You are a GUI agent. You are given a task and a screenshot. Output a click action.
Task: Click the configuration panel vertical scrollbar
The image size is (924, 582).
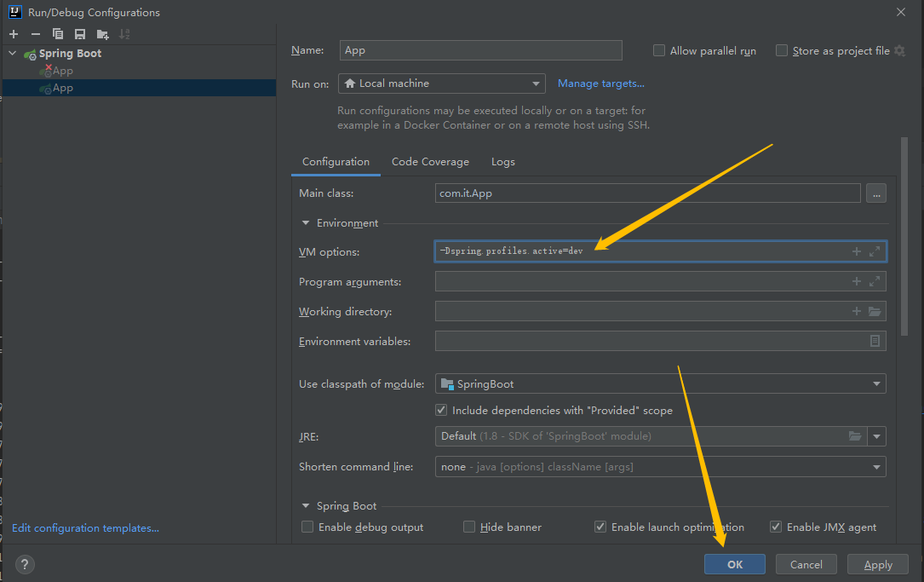[x=904, y=236]
